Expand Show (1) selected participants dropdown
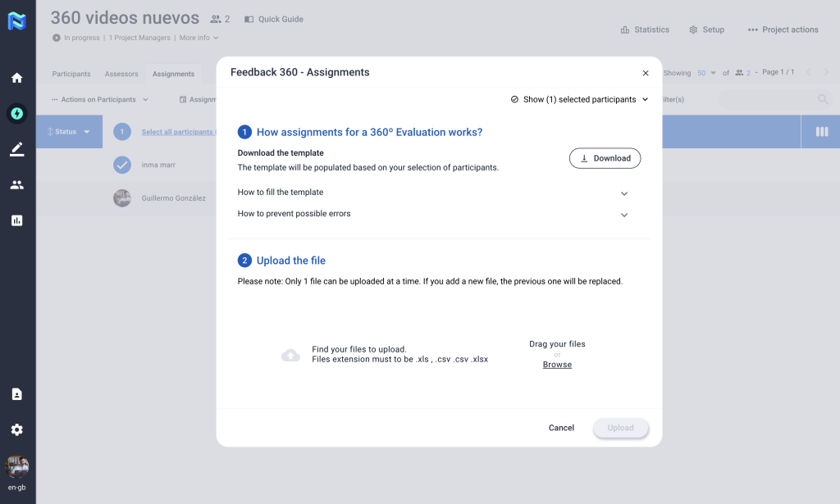Image resolution: width=840 pixels, height=504 pixels. click(x=579, y=99)
